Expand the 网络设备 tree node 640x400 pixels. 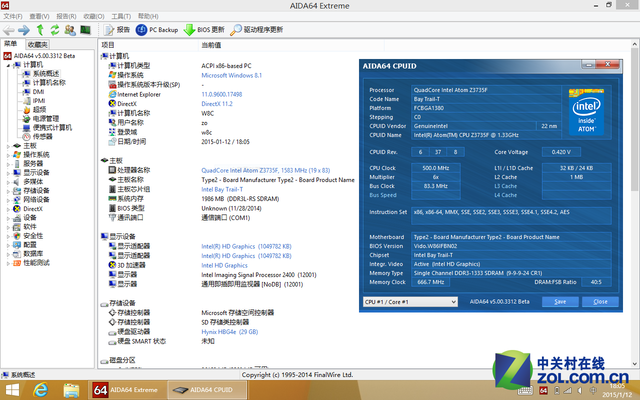(x=8, y=200)
